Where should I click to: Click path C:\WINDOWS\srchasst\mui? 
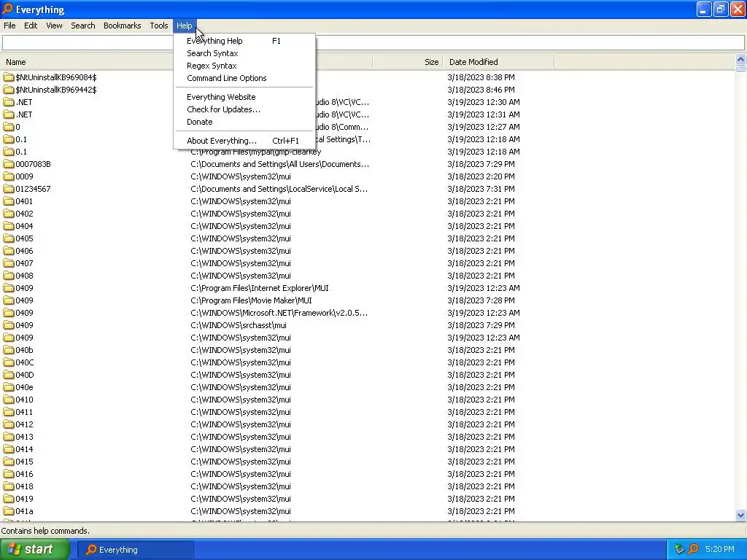tap(239, 325)
